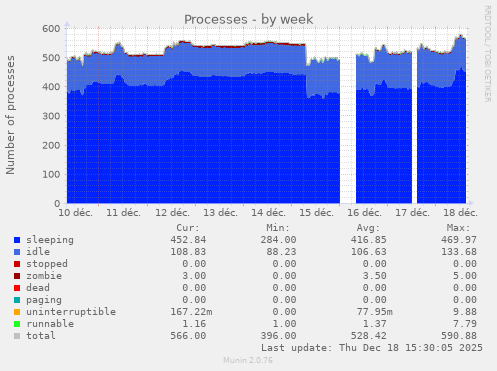The height and width of the screenshot is (371, 497).
Task: Click zombie current value 3.00
Action: (x=194, y=276)
